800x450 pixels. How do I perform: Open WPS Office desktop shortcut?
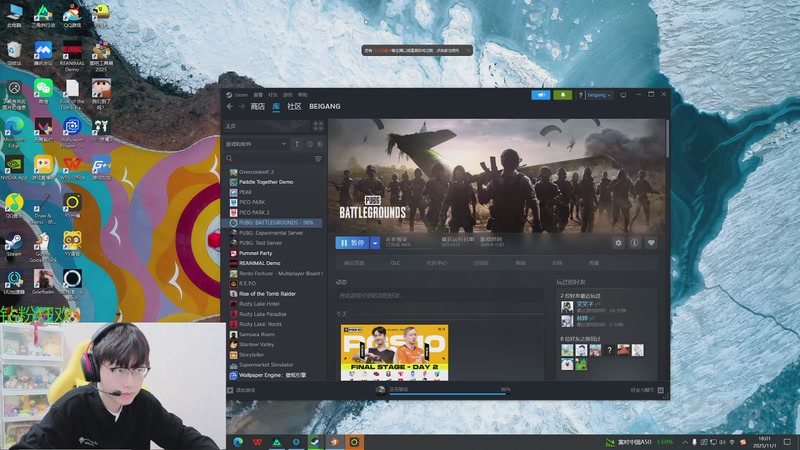72,168
